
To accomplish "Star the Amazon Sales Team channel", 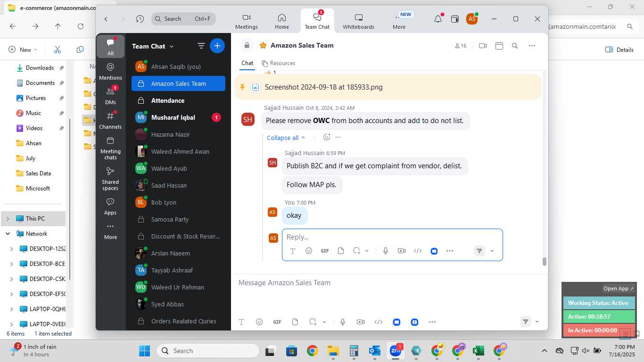I will click(263, 45).
